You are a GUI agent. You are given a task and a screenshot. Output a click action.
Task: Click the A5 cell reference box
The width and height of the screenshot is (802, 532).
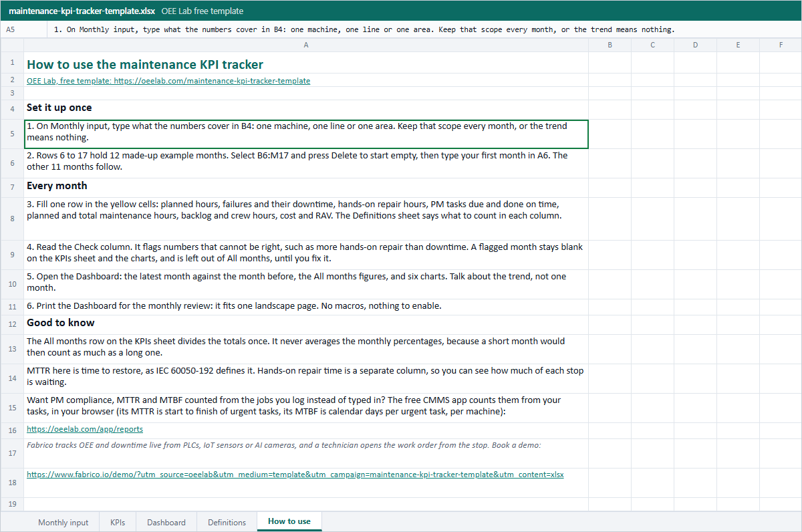[x=24, y=29]
